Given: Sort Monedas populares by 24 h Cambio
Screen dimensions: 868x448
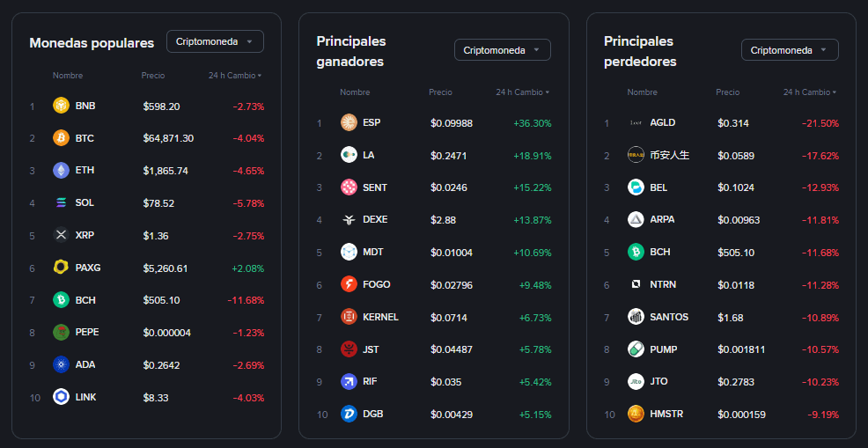Looking at the screenshot, I should 234,76.
